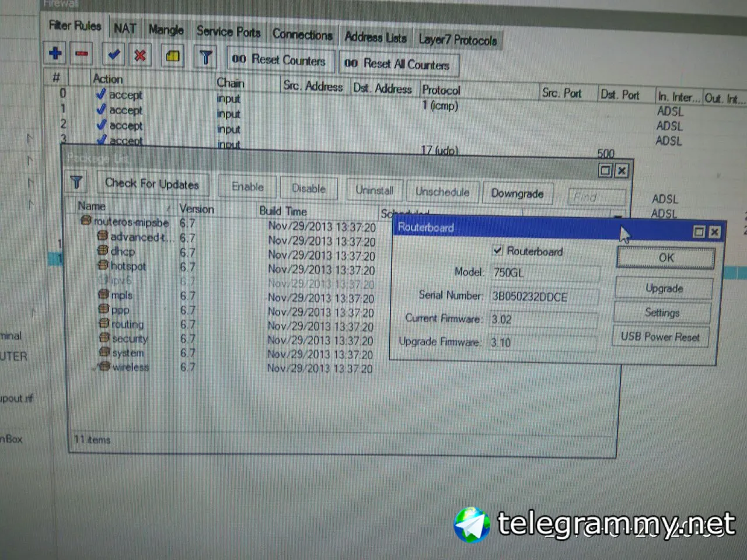Screen dimensions: 747x560
Task: Select the routing package icon
Action: [x=104, y=323]
